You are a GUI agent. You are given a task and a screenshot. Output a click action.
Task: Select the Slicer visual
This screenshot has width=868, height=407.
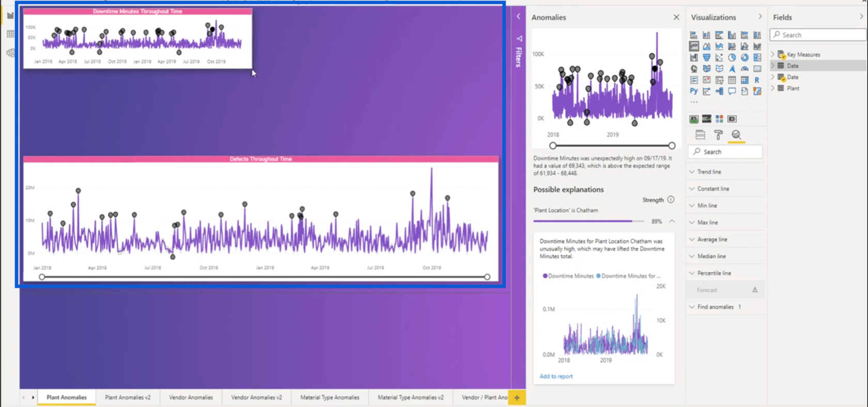[x=719, y=80]
